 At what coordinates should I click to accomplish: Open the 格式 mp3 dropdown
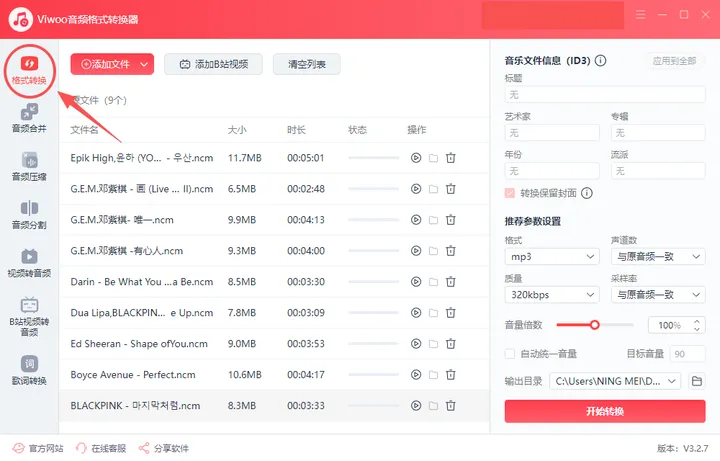click(552, 257)
